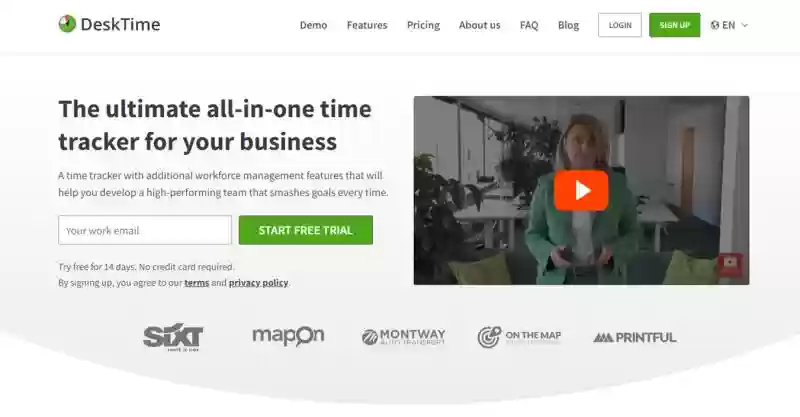800x417 pixels.
Task: Click the Mapon company logo
Action: coord(288,336)
